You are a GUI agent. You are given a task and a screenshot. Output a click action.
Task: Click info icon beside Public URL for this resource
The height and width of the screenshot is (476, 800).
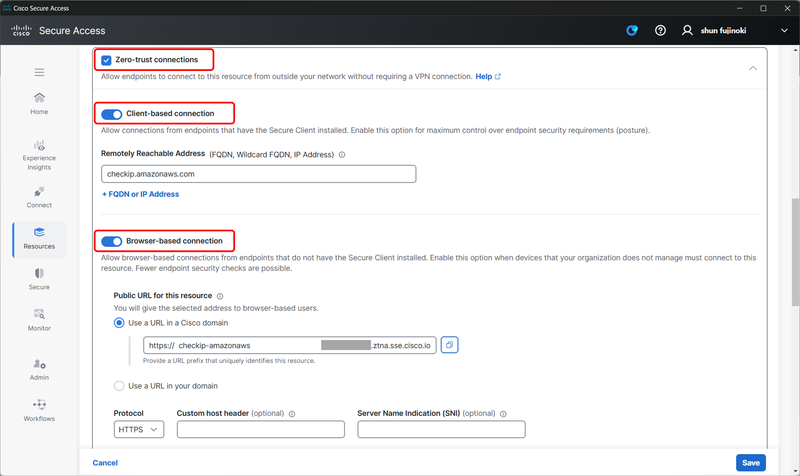tap(220, 296)
